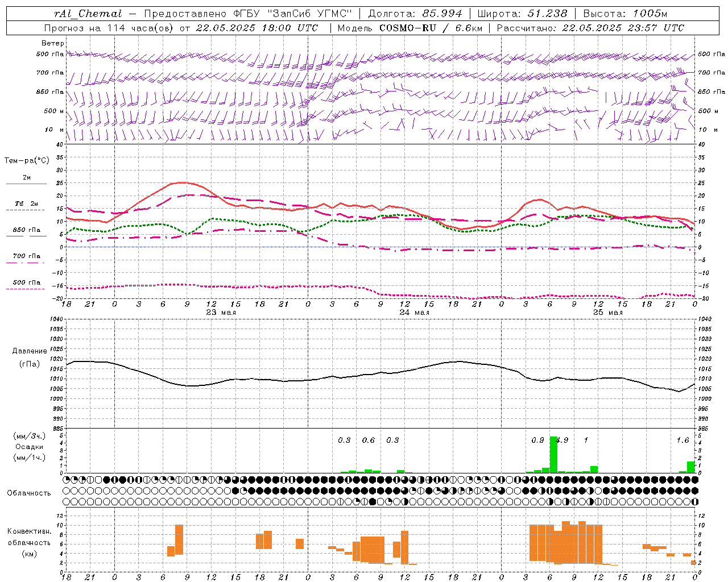Click the Прогноз на 114 часа(ов) text
The height and width of the screenshot is (582, 728).
coord(109,28)
